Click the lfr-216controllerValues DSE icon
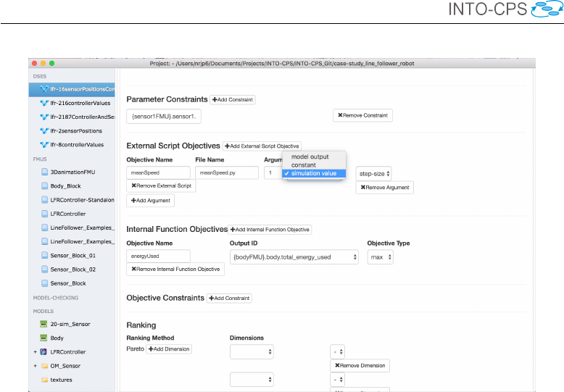Image resolution: width=564 pixels, height=392 pixels. (x=44, y=104)
